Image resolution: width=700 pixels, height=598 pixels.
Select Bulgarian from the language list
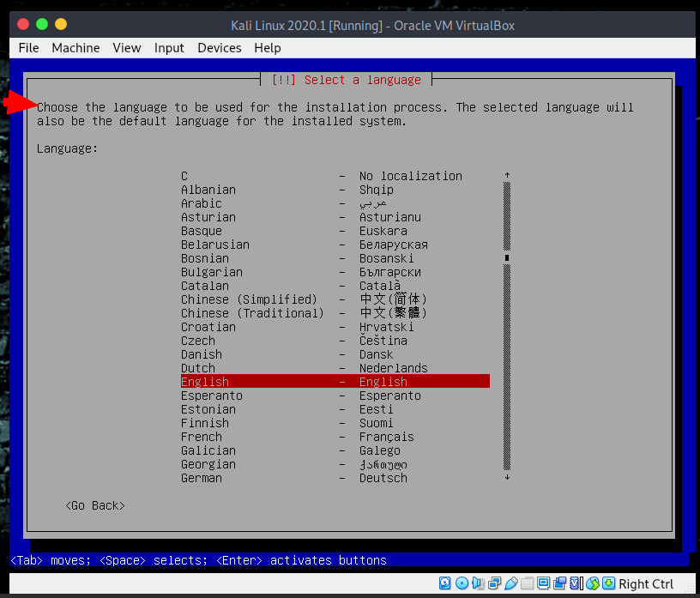click(x=335, y=272)
